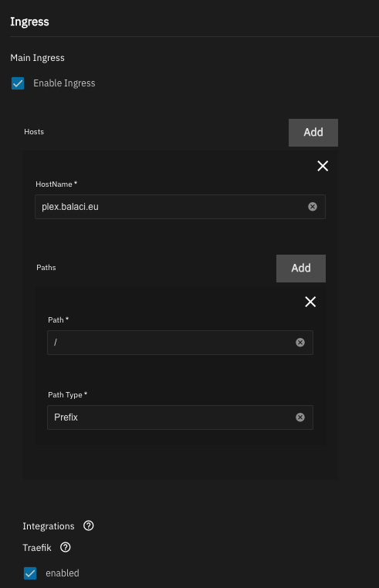Add a new host with the Hosts Add button

(x=313, y=133)
